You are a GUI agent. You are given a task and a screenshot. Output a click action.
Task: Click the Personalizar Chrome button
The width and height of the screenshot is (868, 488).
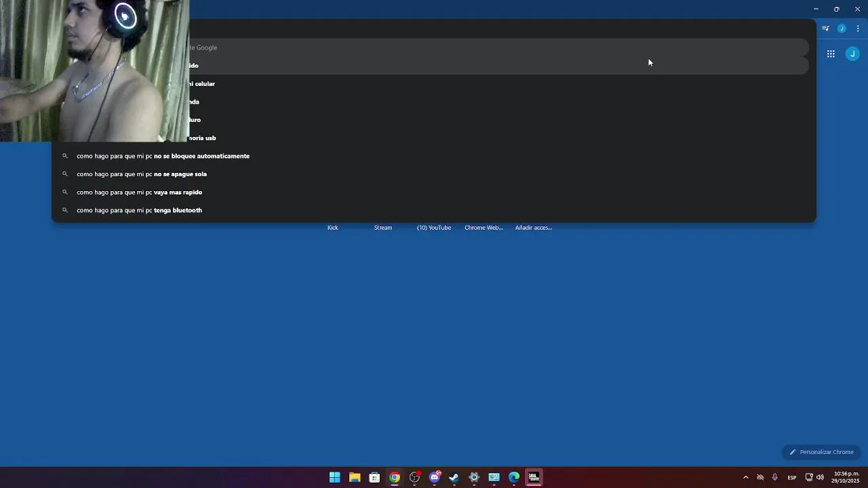coord(821,452)
